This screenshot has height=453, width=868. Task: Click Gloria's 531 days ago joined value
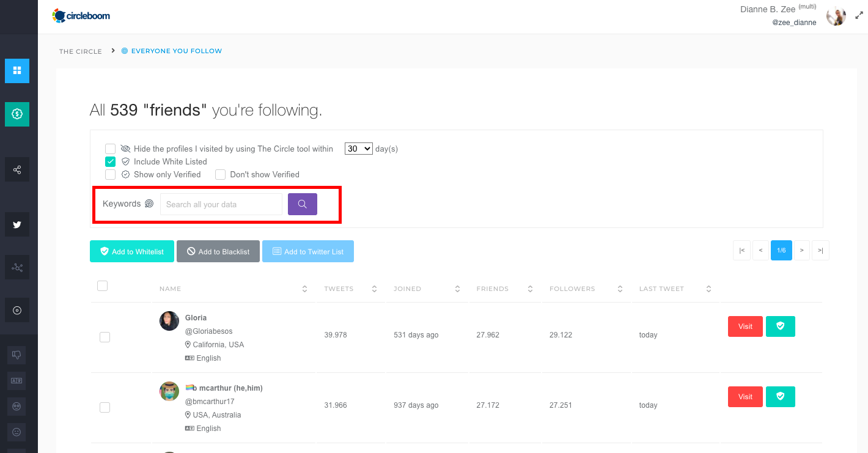416,335
